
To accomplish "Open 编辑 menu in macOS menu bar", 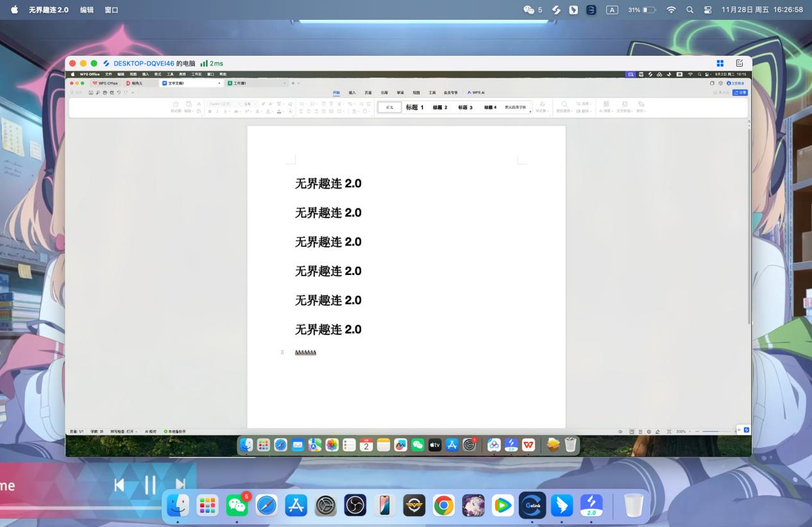I will click(x=87, y=10).
